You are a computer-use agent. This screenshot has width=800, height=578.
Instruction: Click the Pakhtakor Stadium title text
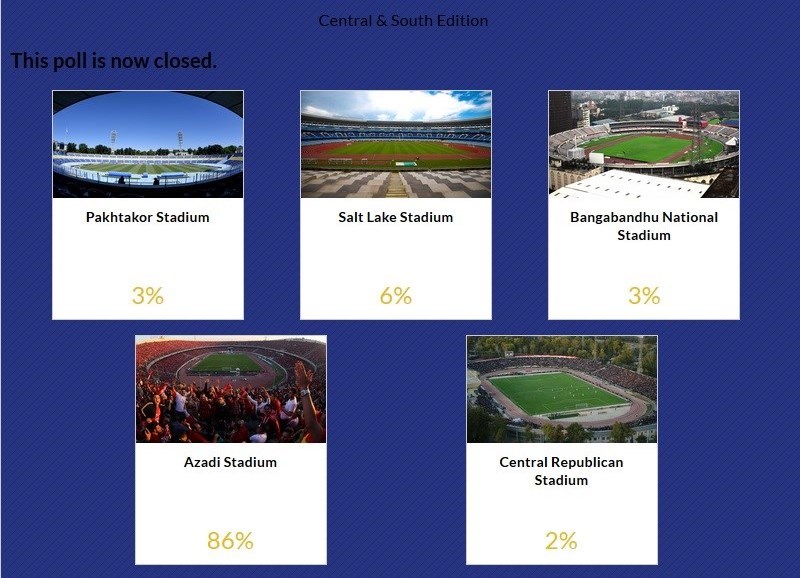coord(148,217)
